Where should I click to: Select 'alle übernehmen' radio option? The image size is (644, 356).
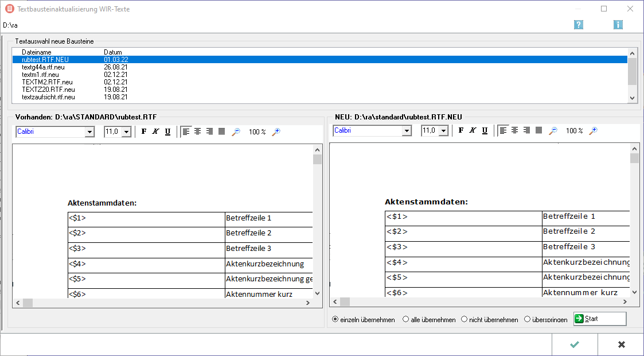[429, 319]
